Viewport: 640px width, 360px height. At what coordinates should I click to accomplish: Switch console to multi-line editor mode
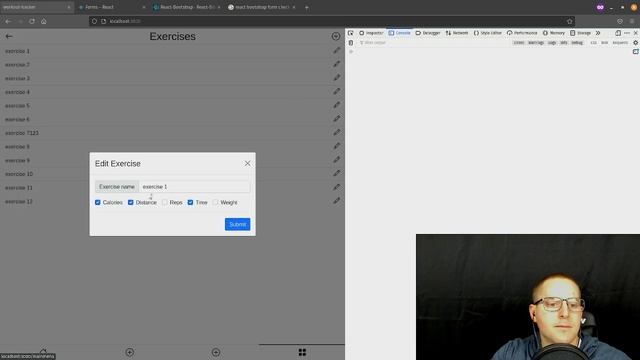tap(636, 52)
